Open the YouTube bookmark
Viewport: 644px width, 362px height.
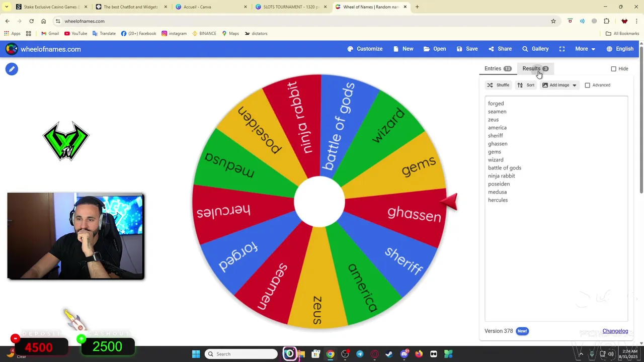75,34
